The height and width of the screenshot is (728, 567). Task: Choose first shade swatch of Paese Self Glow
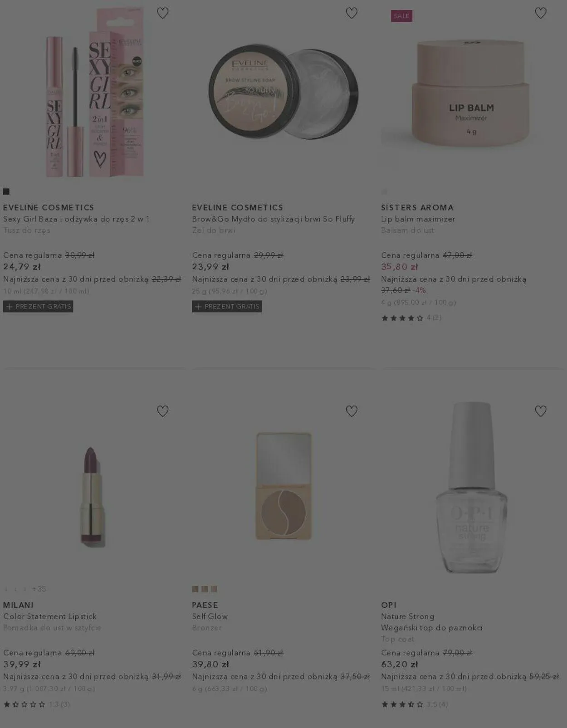tap(195, 589)
